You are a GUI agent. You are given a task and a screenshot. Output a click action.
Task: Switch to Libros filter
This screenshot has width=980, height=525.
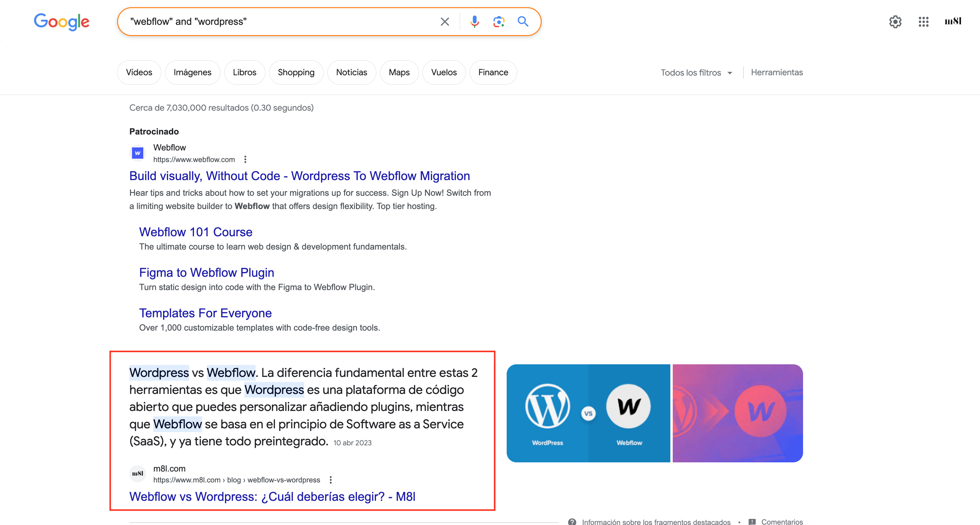point(245,72)
